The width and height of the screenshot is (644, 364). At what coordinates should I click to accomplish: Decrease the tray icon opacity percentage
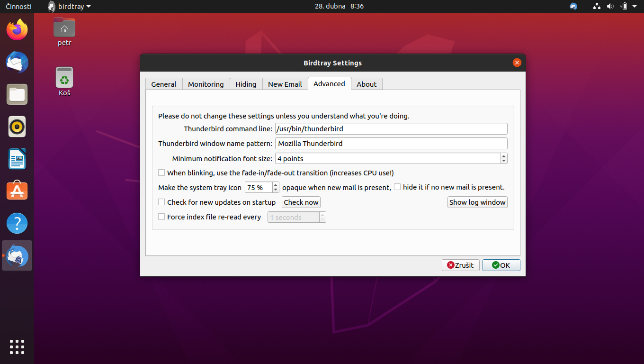[276, 190]
